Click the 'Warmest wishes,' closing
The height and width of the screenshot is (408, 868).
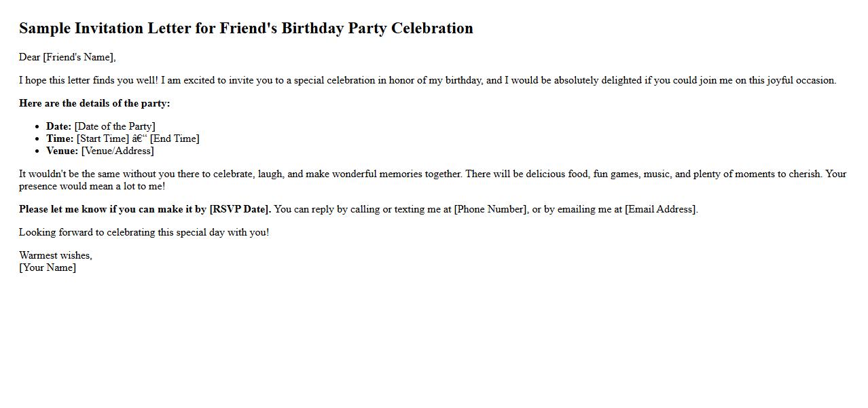coord(56,255)
